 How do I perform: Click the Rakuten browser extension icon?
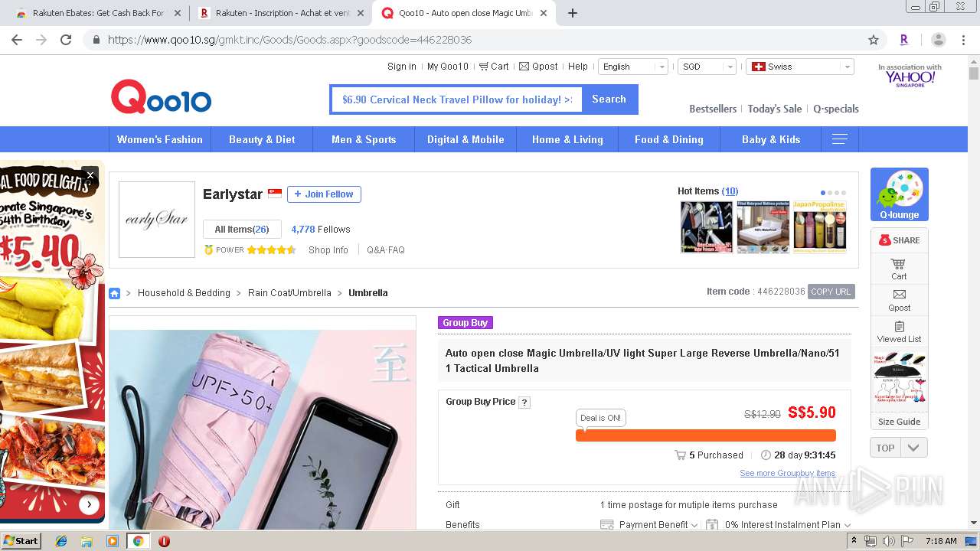click(904, 40)
